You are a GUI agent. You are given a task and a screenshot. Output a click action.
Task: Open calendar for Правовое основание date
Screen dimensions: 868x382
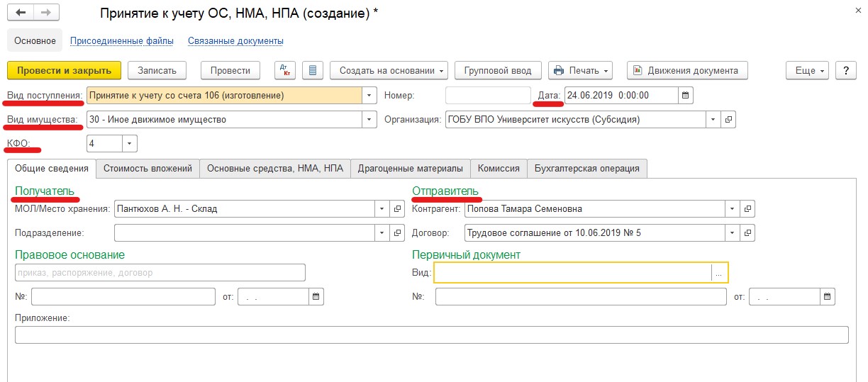click(316, 297)
